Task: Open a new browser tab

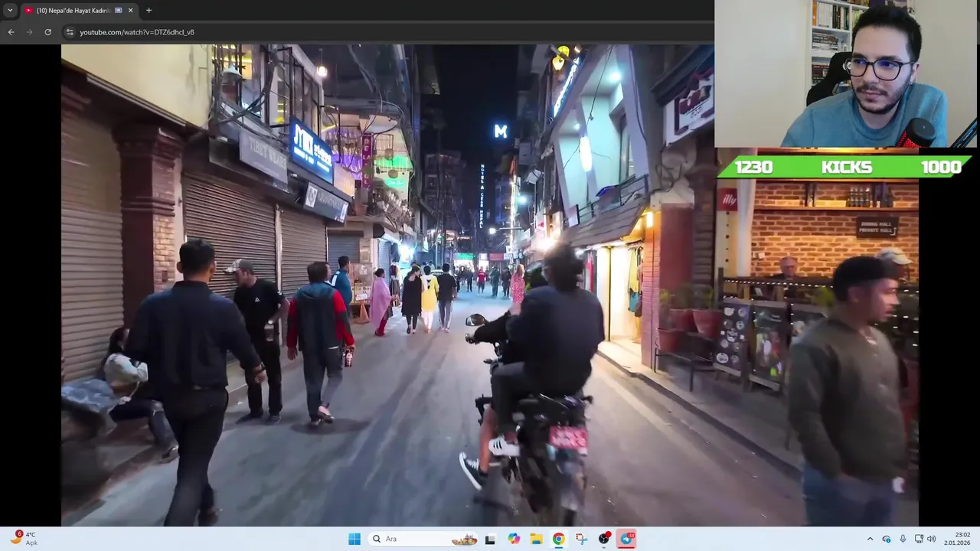Action: click(x=149, y=11)
